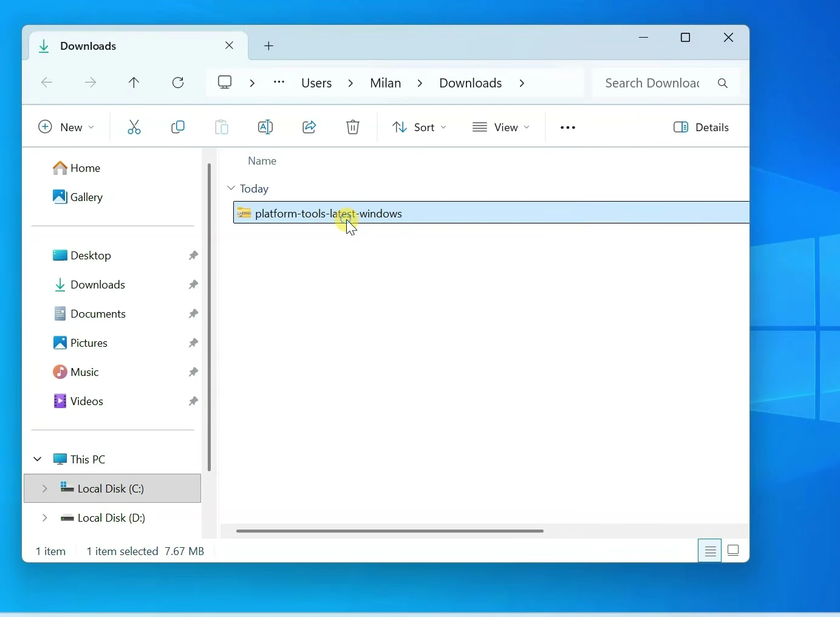Click the navigation pane vertical scrollbar
This screenshot has width=840, height=617.
point(210,317)
